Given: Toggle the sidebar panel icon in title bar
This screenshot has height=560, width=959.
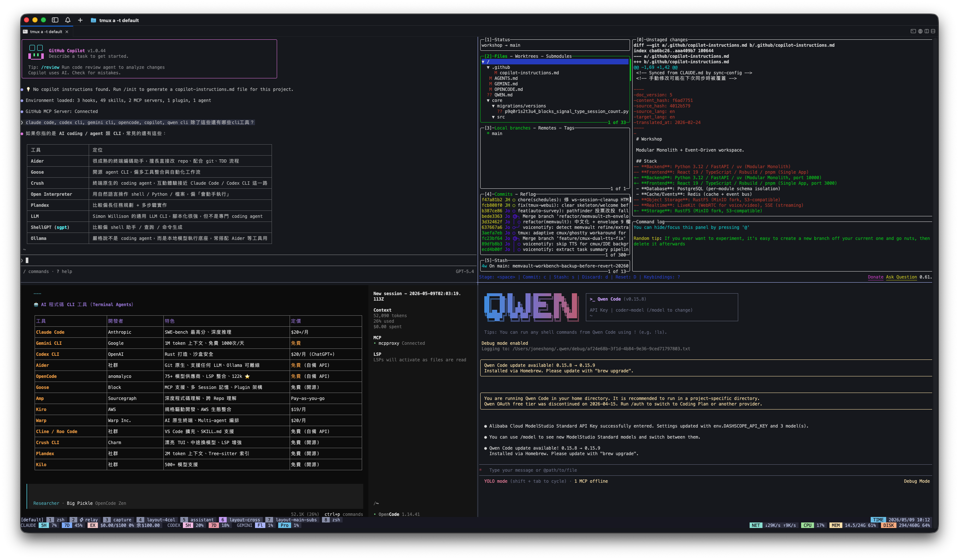Looking at the screenshot, I should click(55, 20).
